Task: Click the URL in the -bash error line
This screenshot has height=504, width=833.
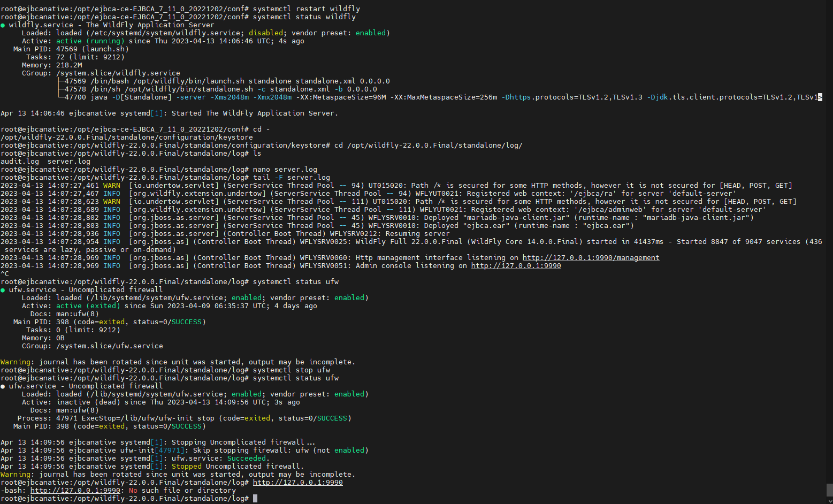Action: coord(75,491)
